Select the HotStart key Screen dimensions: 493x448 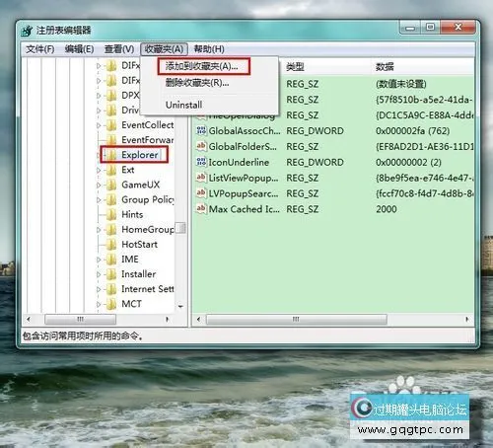click(139, 245)
